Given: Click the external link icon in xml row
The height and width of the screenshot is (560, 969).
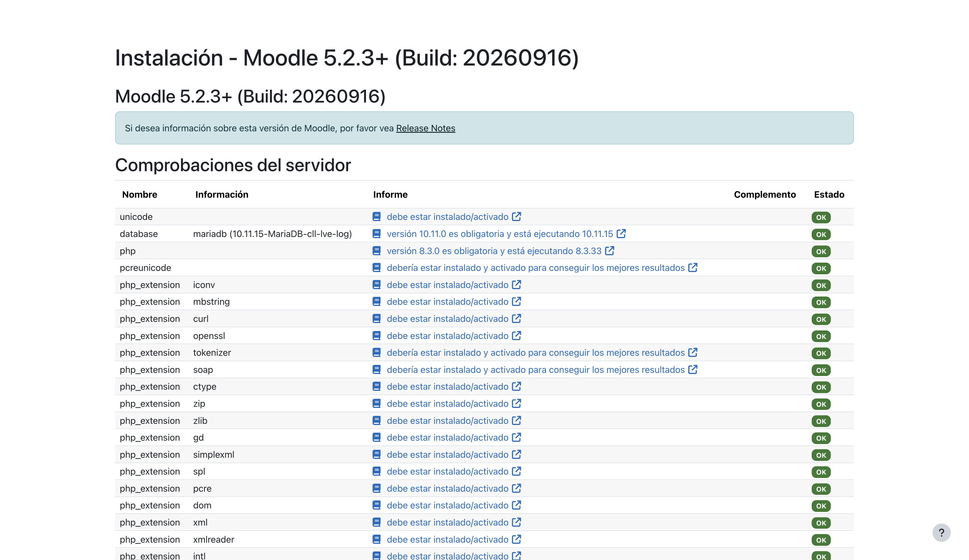Looking at the screenshot, I should tap(516, 522).
